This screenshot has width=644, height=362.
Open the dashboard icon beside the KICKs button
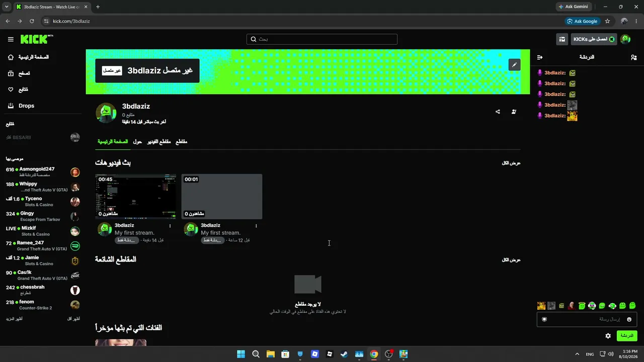pyautogui.click(x=562, y=39)
